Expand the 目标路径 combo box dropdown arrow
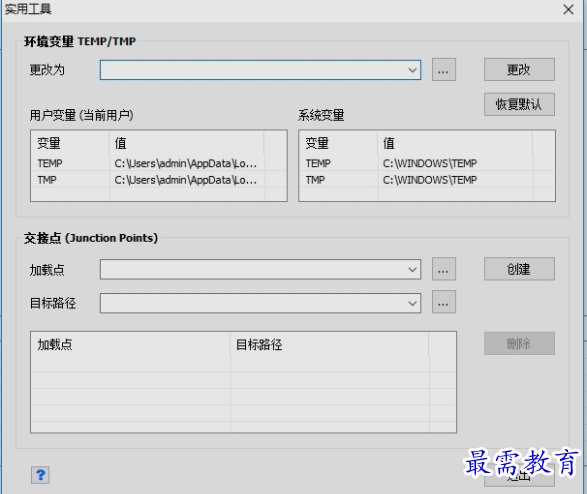Viewport: 587px width, 494px height. click(x=413, y=303)
